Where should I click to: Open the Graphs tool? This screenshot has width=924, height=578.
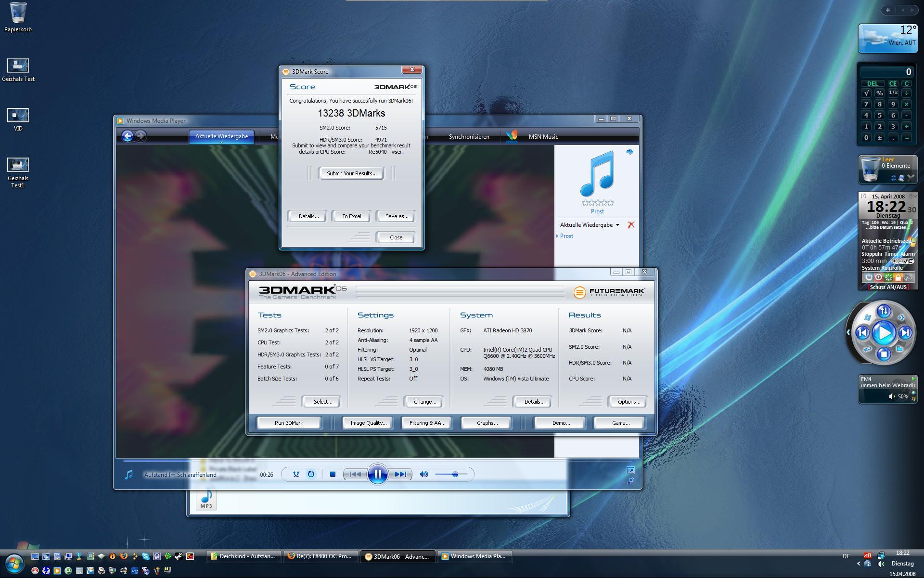pos(487,423)
